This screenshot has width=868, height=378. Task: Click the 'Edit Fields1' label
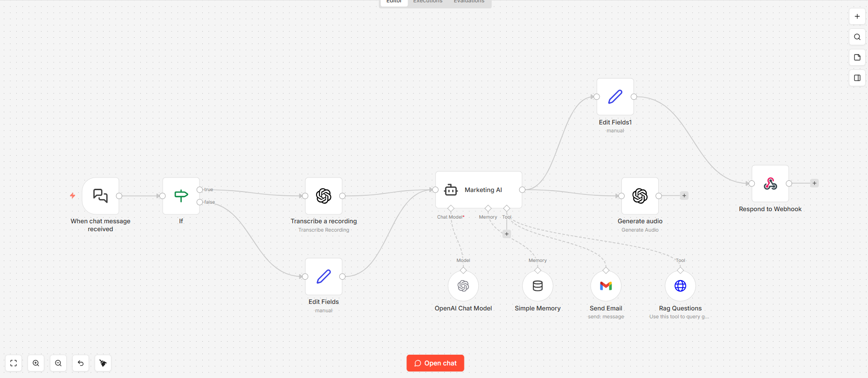(615, 122)
